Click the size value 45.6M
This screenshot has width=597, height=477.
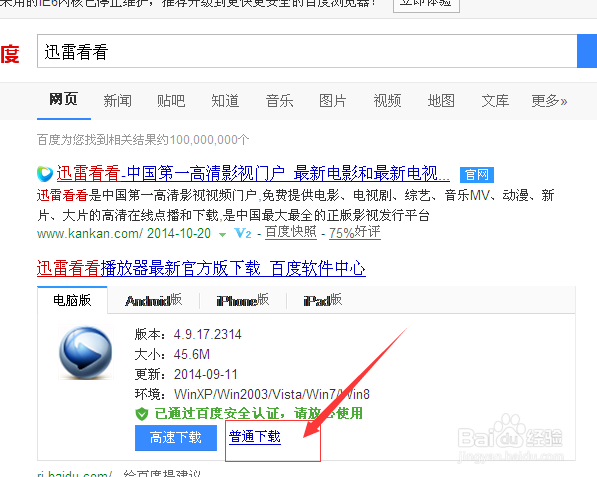[192, 355]
